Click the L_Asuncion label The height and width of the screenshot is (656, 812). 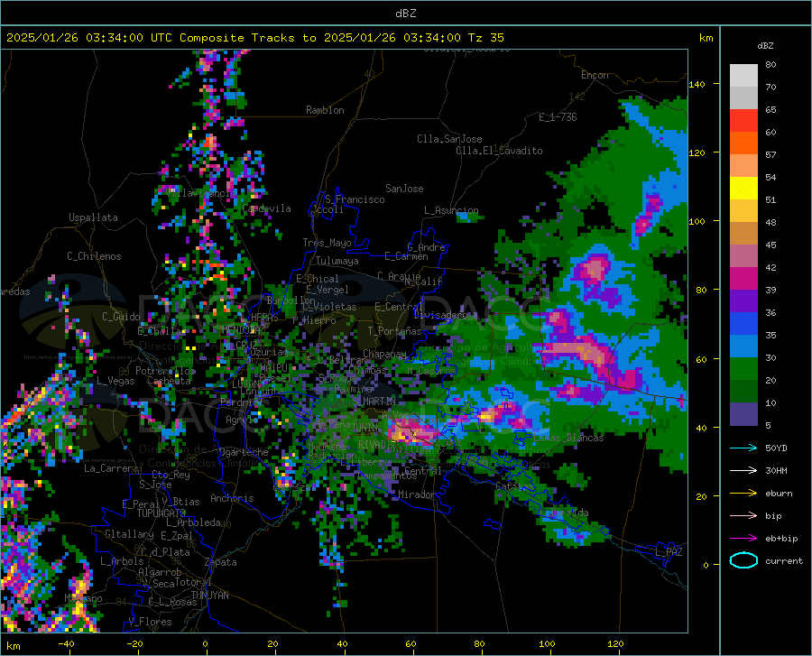point(451,210)
